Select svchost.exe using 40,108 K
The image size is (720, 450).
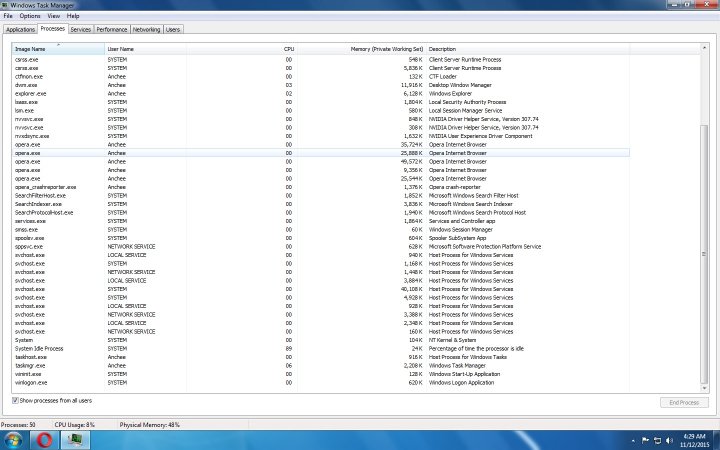pyautogui.click(x=321, y=289)
